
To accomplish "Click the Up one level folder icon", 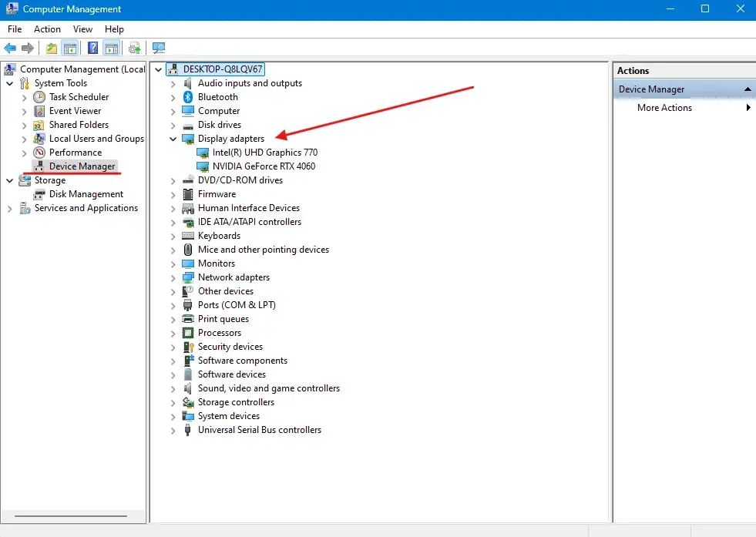I will [51, 49].
